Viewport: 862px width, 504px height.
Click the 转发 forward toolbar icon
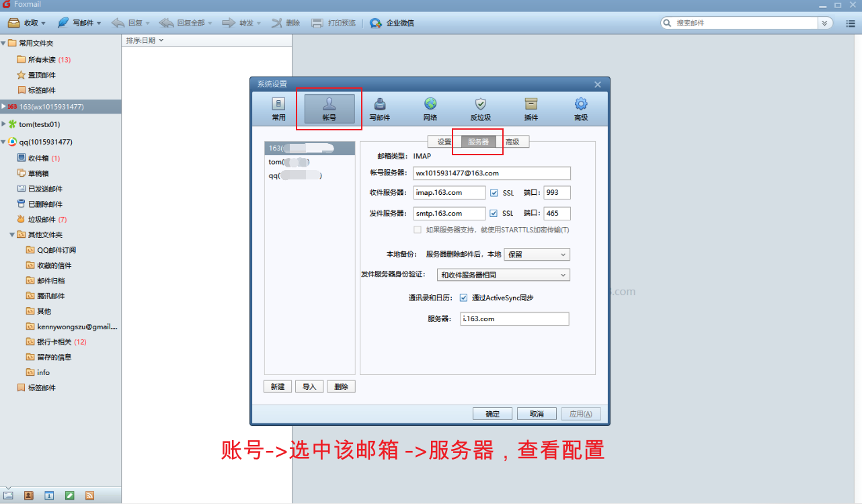(229, 23)
